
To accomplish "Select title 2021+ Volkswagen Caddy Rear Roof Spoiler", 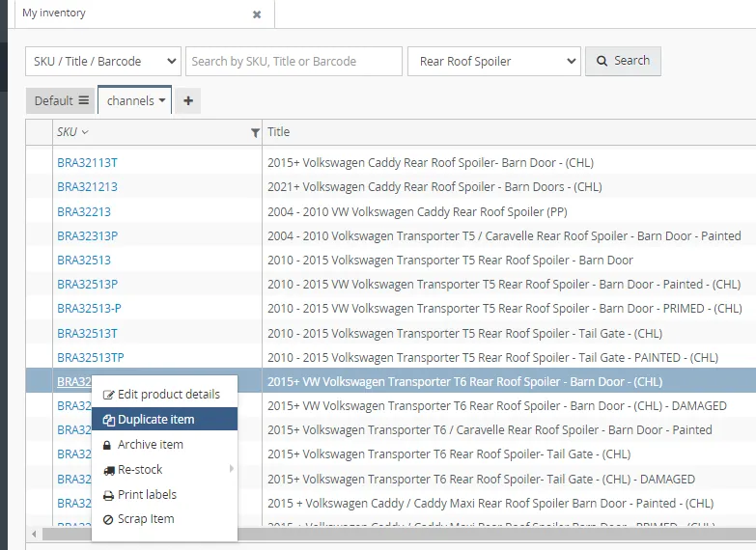I will (434, 187).
